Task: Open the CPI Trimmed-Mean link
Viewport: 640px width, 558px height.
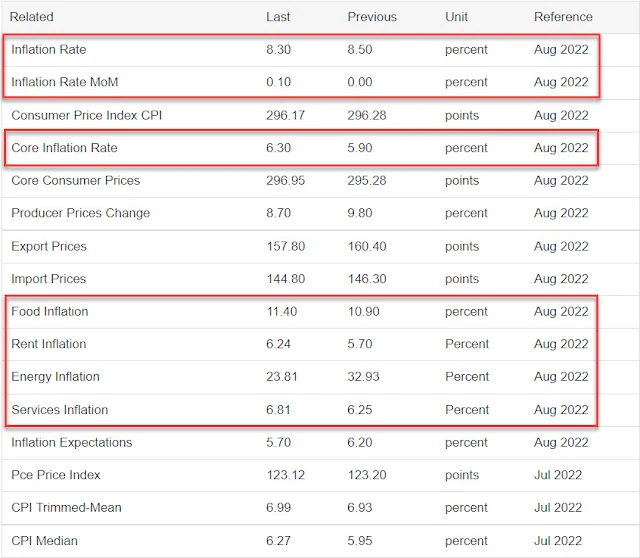Action: pyautogui.click(x=66, y=507)
